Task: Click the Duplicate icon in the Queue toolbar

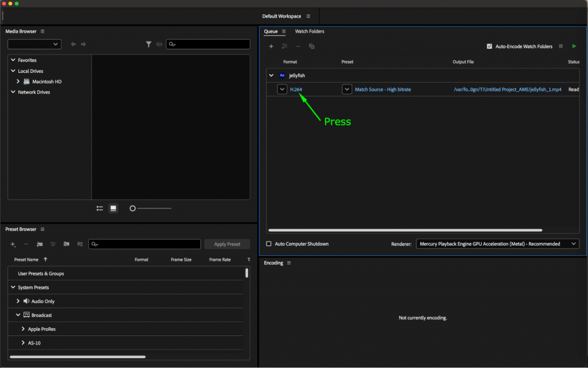Action: (x=312, y=46)
